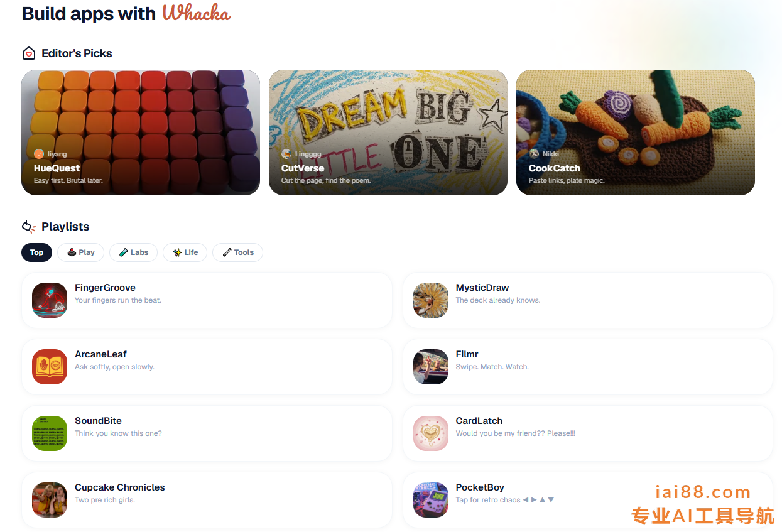The image size is (782, 532).
Task: Select the Top playlist tab
Action: 37,252
